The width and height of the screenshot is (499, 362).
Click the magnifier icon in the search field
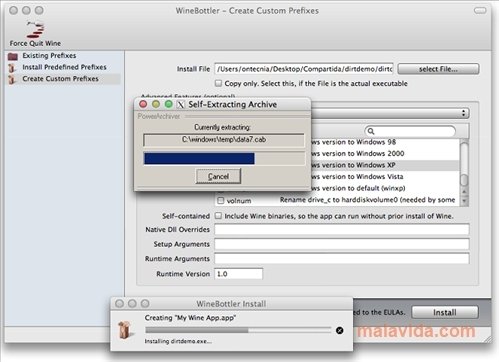tap(371, 131)
